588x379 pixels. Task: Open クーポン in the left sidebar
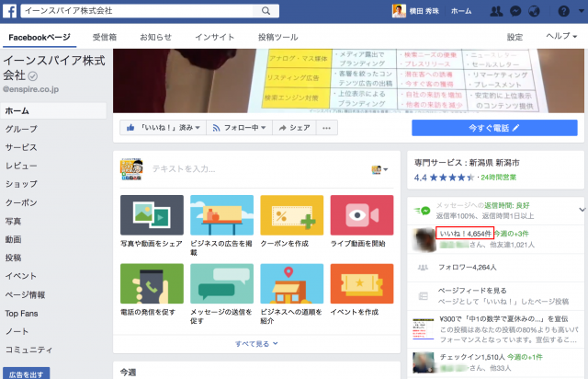tap(21, 202)
